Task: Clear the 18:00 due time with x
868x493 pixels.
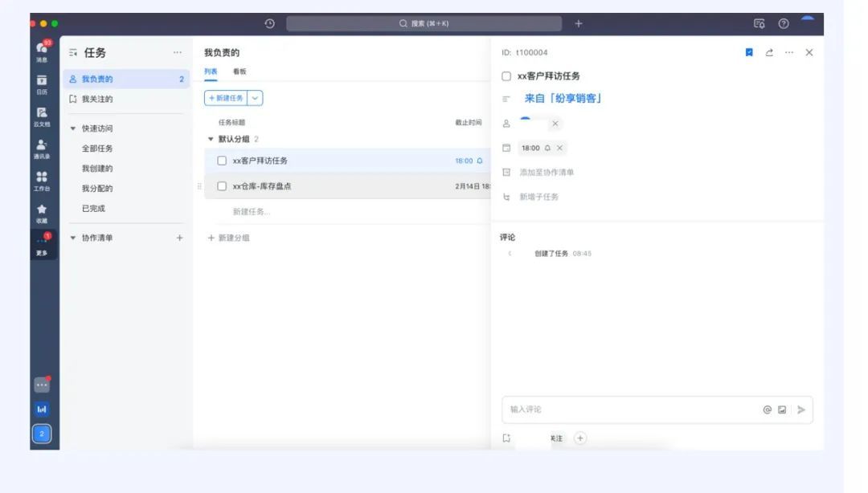Action: click(x=559, y=148)
